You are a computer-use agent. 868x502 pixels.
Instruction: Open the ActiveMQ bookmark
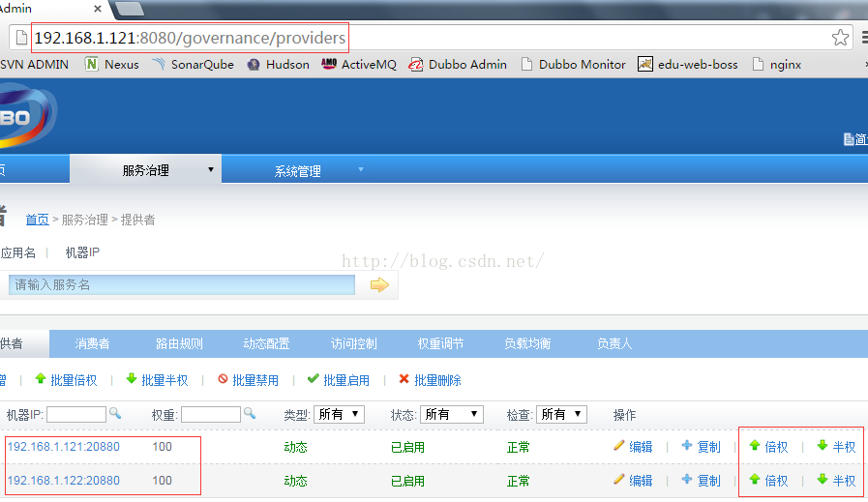pos(359,64)
